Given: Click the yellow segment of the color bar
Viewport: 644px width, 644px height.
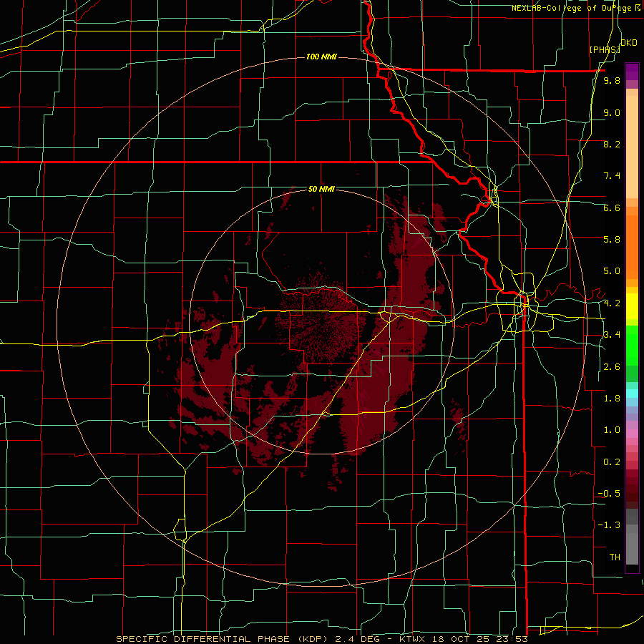Looking at the screenshot, I should coord(632,306).
